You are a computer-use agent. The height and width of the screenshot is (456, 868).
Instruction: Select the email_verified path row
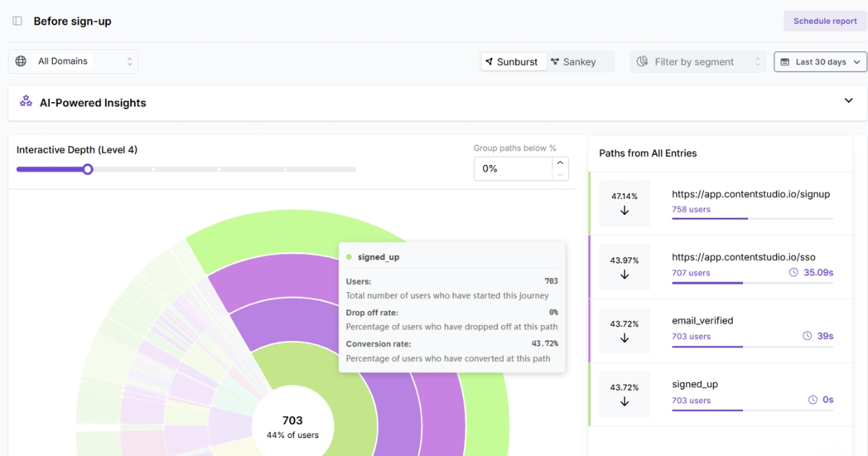coord(720,331)
